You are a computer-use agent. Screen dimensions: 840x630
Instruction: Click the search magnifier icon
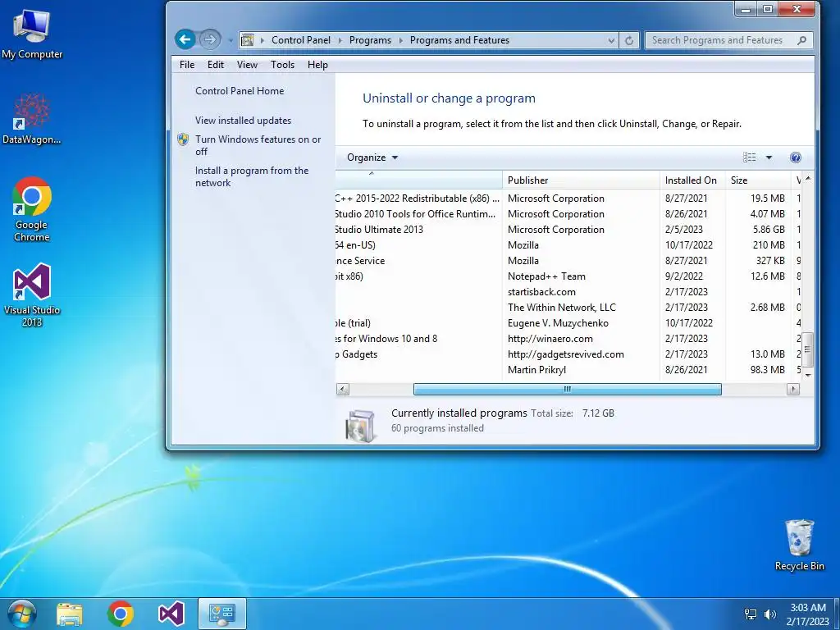[x=801, y=40]
